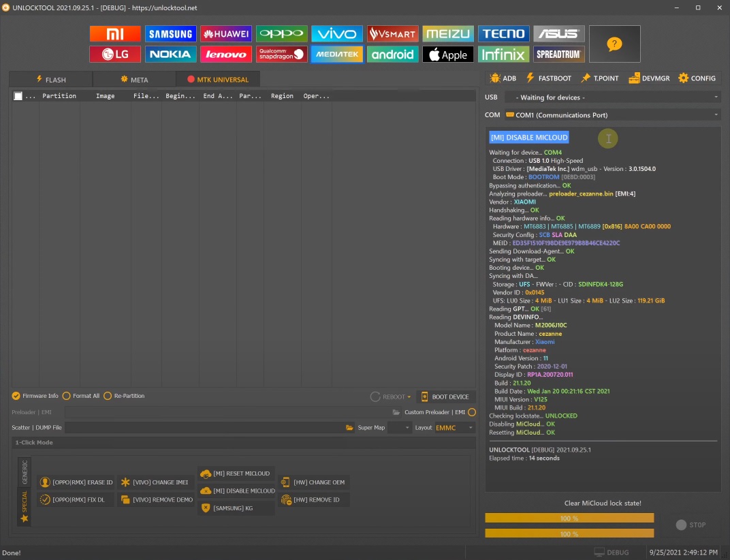Open the FASTBOOT tool
This screenshot has height=560, width=730.
pyautogui.click(x=548, y=78)
